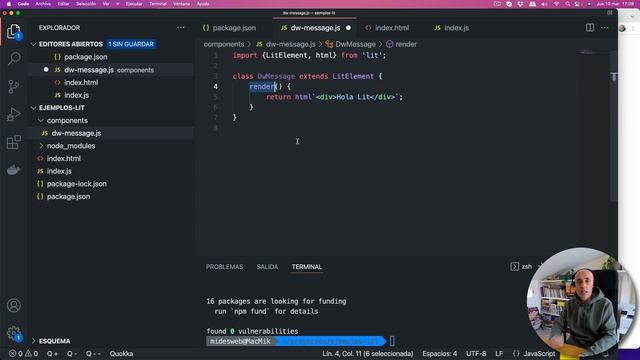
Task: Open the editor more-actions ellipsis
Action: 605,28
